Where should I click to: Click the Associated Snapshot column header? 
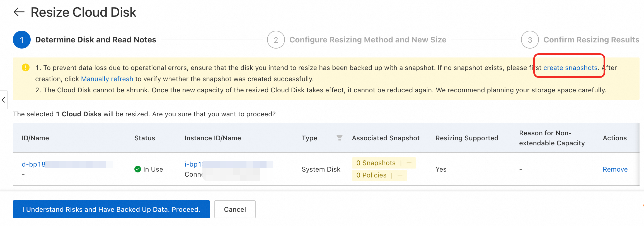coord(386,138)
